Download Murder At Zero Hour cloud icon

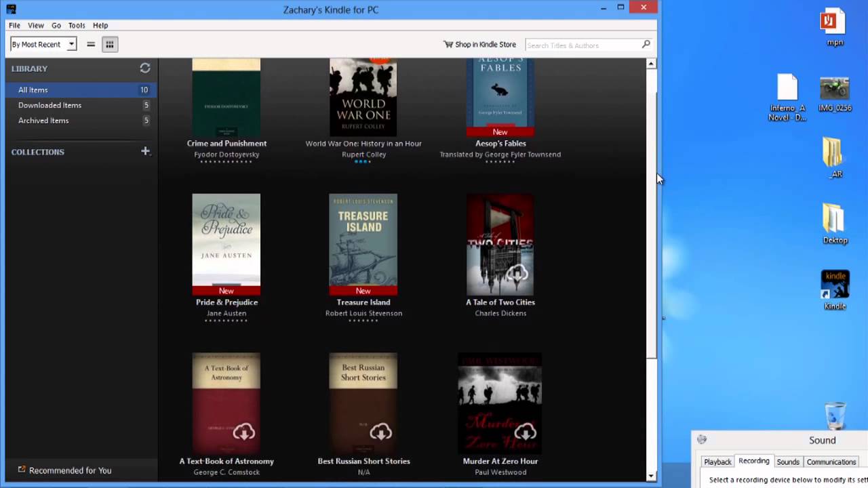526,432
